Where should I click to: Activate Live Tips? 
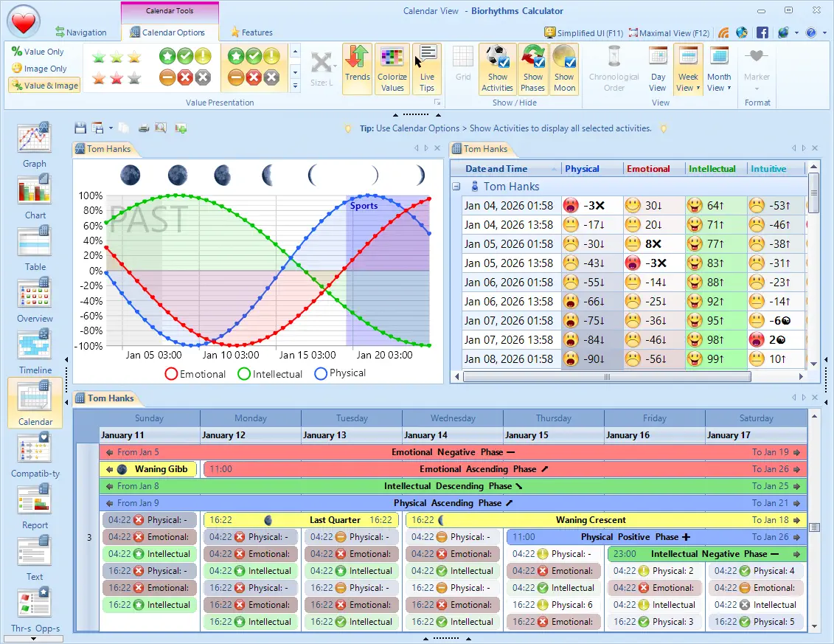click(427, 69)
